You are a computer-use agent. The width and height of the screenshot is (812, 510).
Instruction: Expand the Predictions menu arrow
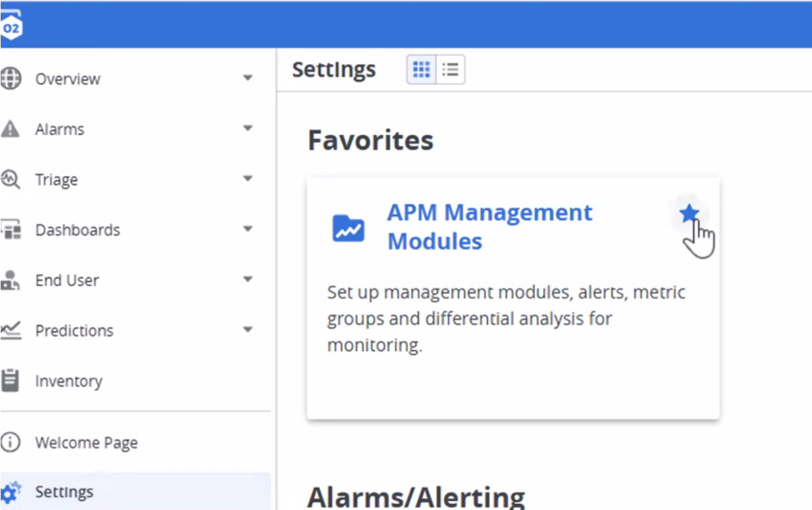(248, 330)
